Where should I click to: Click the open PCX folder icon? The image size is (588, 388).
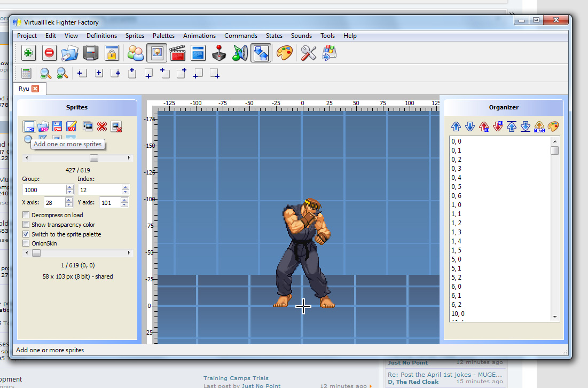(43, 126)
